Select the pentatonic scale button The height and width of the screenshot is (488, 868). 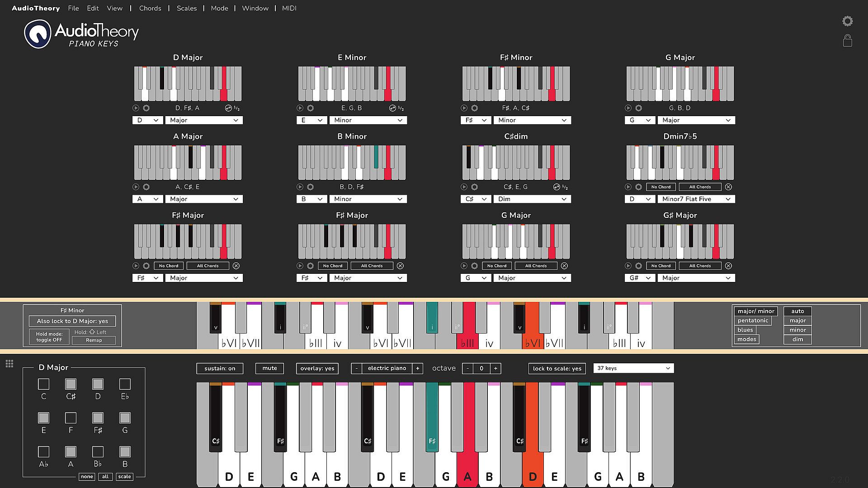(753, 321)
